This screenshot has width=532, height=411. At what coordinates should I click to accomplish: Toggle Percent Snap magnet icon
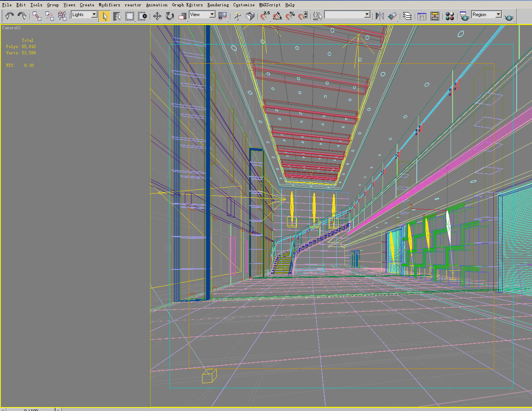(290, 16)
